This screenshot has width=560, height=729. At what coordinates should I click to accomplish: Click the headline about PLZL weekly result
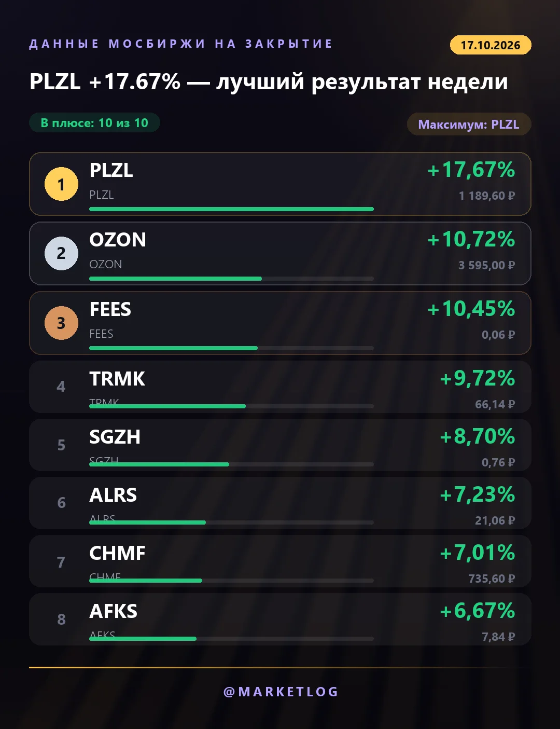[269, 82]
